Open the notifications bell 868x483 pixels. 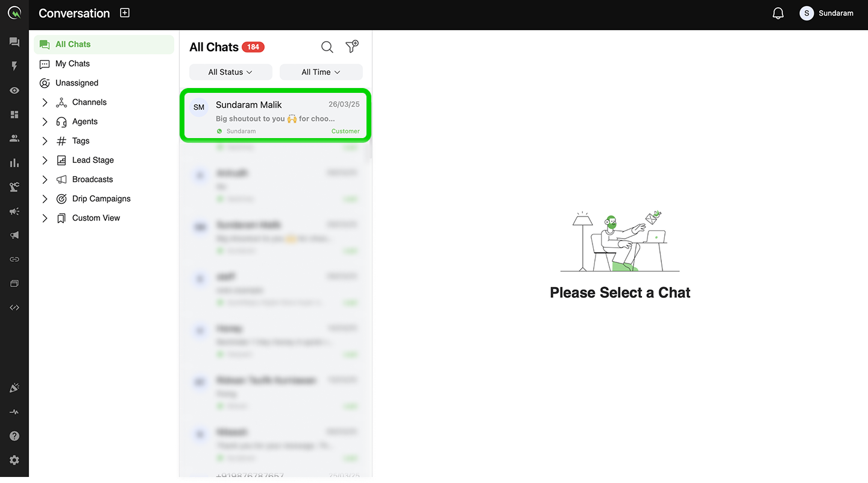pos(778,13)
